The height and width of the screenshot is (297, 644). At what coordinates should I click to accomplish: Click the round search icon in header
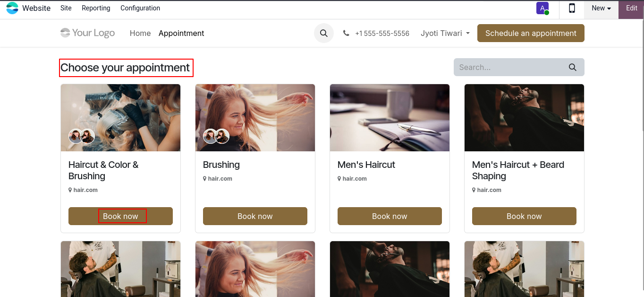324,33
